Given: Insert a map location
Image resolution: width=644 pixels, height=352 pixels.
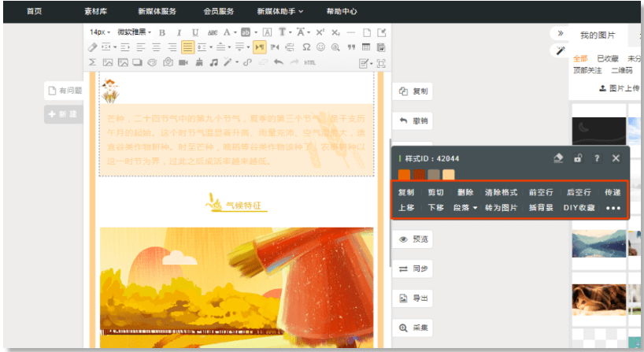Looking at the screenshot, I should pos(168,62).
